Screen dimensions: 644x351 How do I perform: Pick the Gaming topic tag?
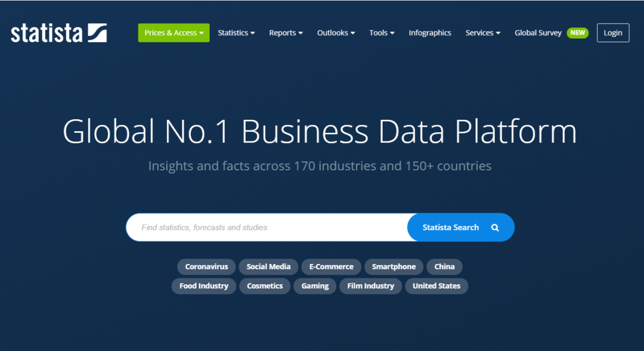315,286
